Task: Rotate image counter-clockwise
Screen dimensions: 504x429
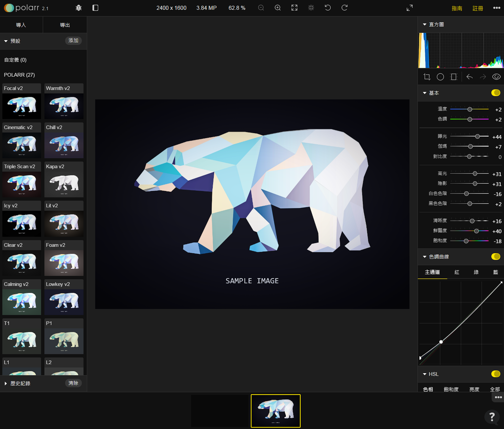Action: pos(328,8)
